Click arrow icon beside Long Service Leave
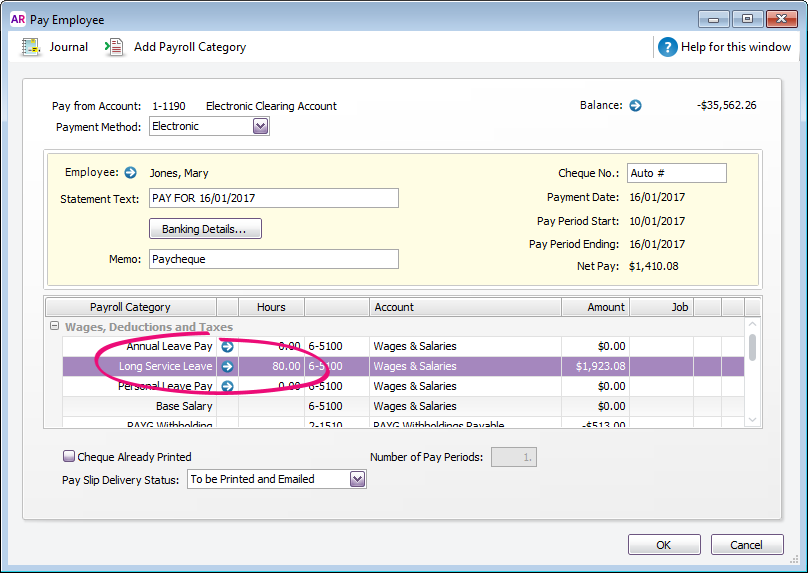 click(x=227, y=367)
